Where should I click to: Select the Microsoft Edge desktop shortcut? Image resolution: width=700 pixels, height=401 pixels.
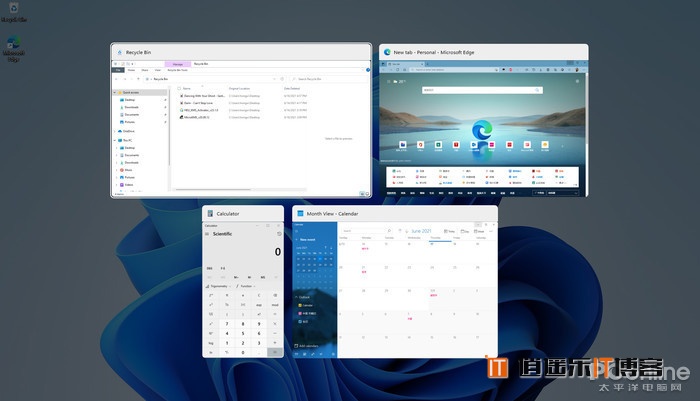(13, 49)
